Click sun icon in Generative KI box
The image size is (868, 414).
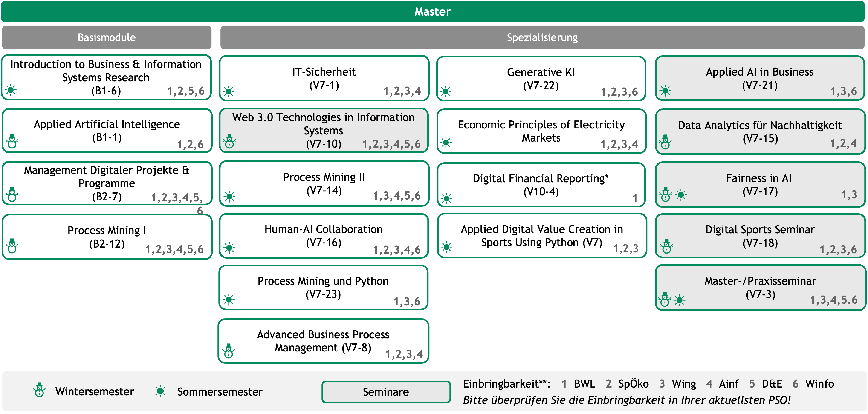[446, 91]
